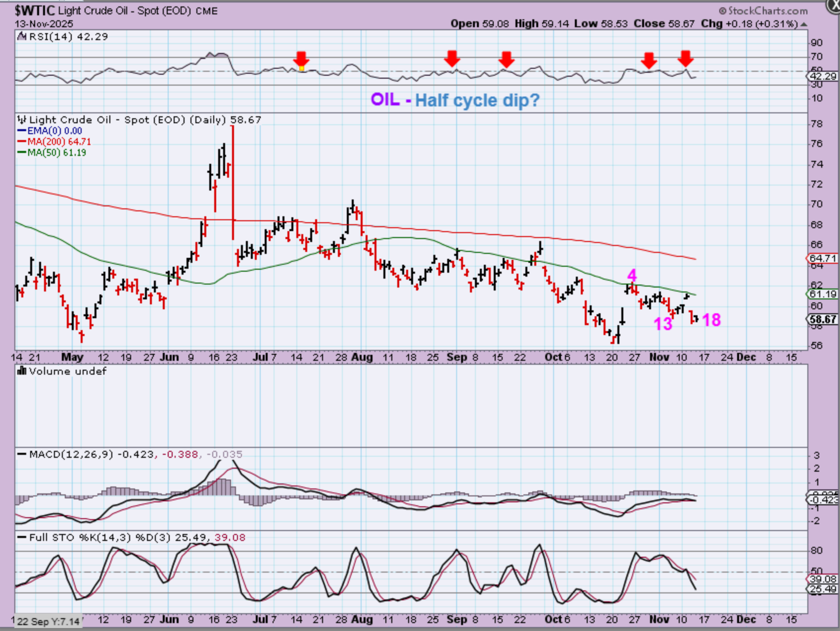Click the MA(200) 64.71 legend entry
The height and width of the screenshot is (631, 840).
pos(59,142)
